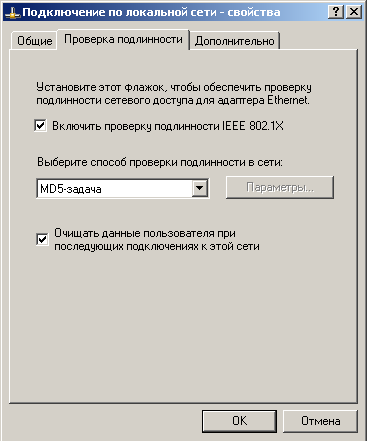Image resolution: width=367 pixels, height=441 pixels.
Task: Click the Выберите способ проверки подлинности label
Action: click(160, 162)
